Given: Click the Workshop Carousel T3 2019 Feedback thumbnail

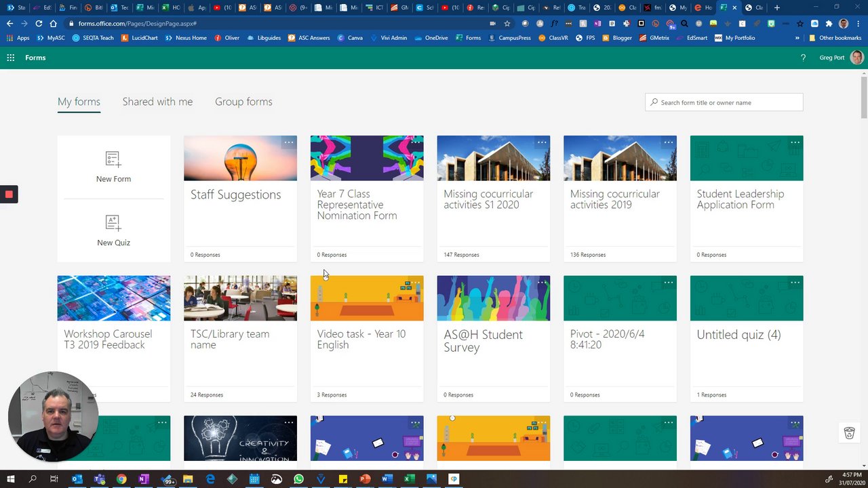Looking at the screenshot, I should [x=114, y=298].
